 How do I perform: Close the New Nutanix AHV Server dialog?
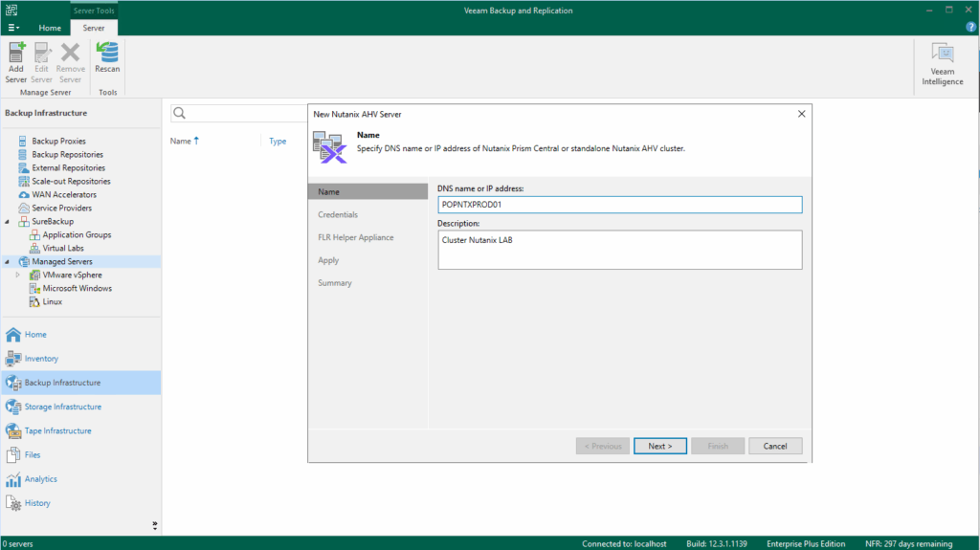(x=801, y=114)
